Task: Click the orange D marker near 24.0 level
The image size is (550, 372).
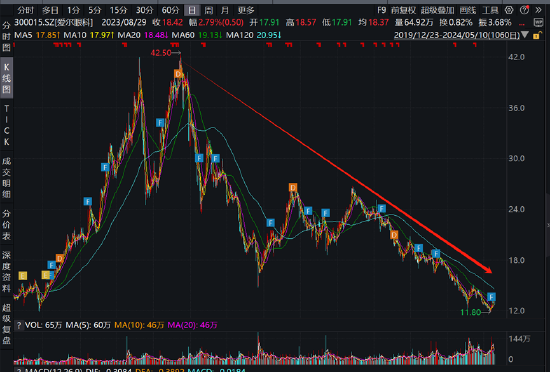Action: pos(293,188)
